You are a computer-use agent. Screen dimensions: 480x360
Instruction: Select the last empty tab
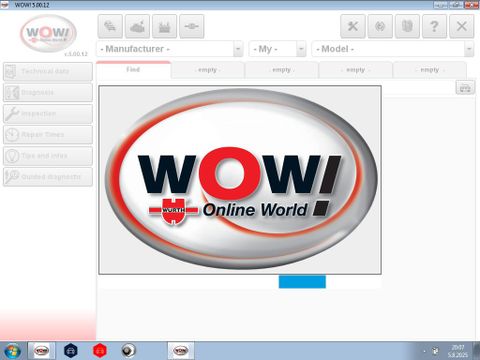[x=430, y=70]
